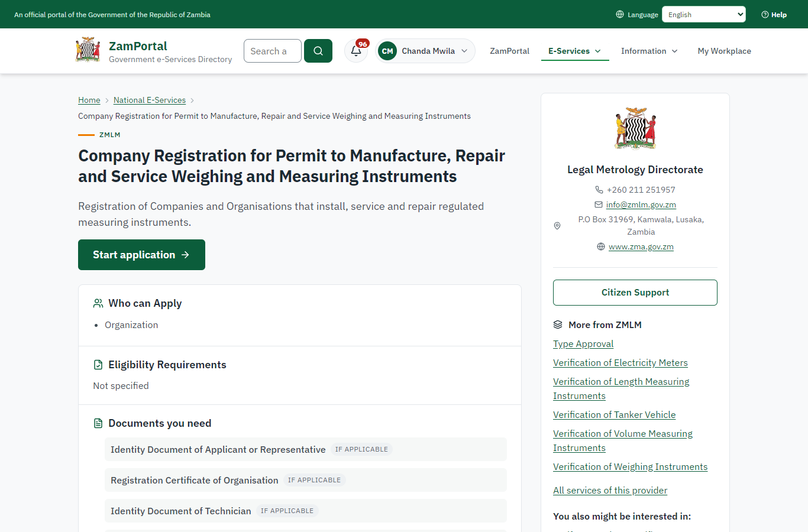Image resolution: width=808 pixels, height=532 pixels.
Task: Open Verification of Electricity Meters link
Action: pos(620,363)
